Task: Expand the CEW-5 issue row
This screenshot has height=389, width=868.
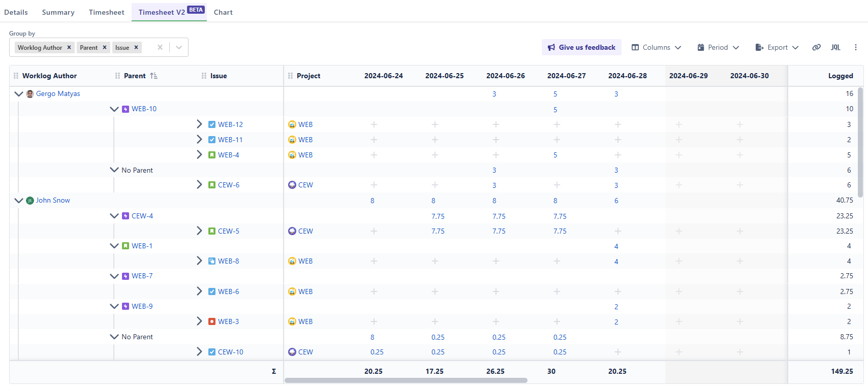Action: (x=199, y=231)
